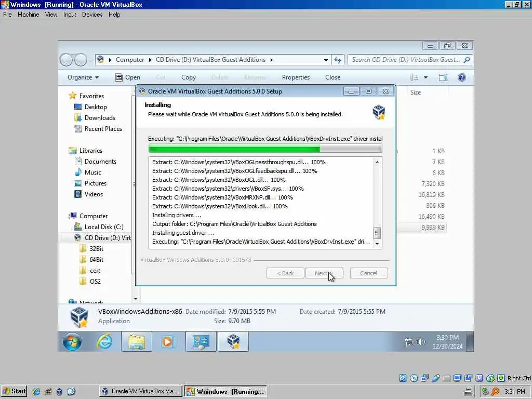This screenshot has width=532, height=399.
Task: Click the VirtualBox hard disk status icon
Action: [403, 378]
